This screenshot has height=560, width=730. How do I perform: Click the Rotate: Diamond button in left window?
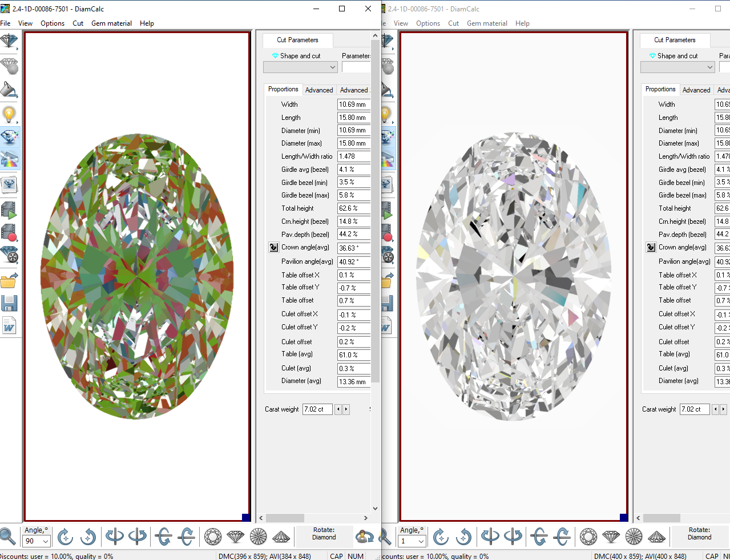point(324,537)
